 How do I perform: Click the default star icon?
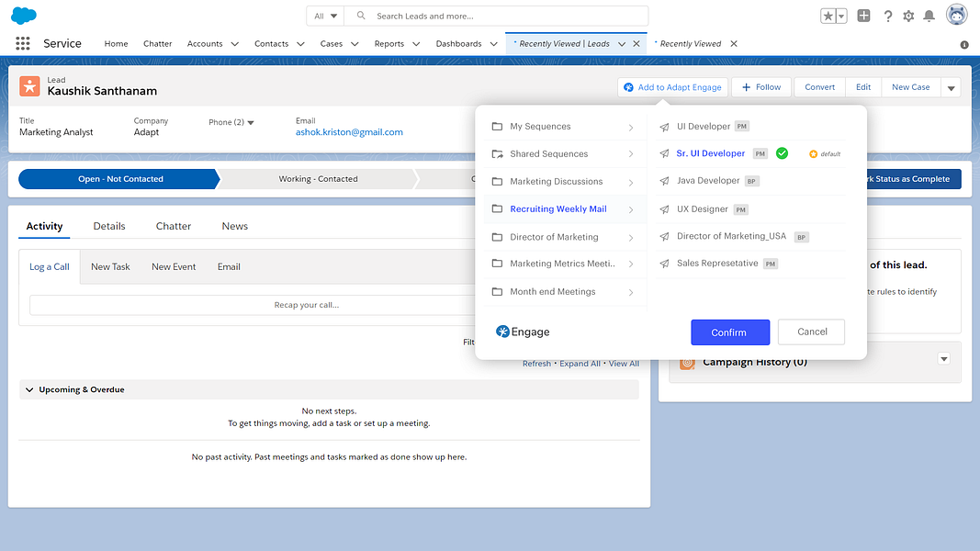pyautogui.click(x=813, y=153)
